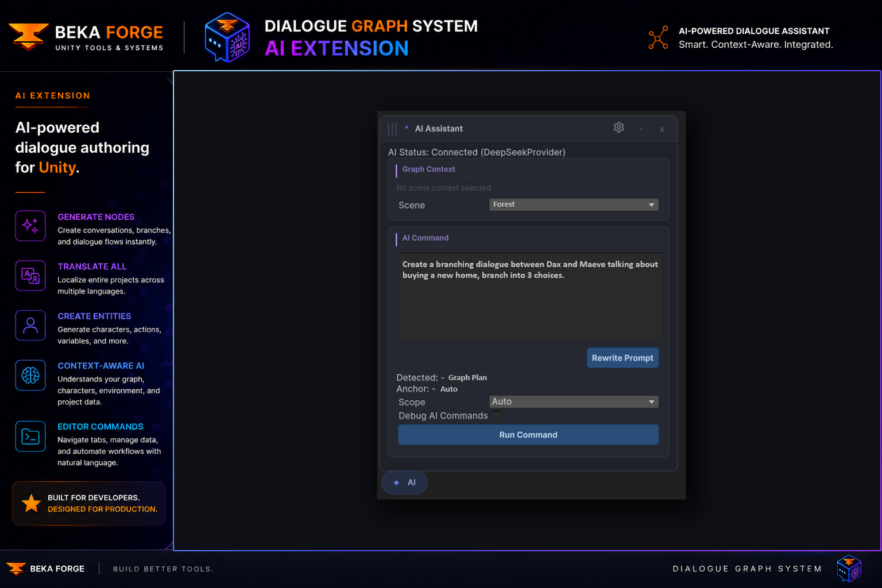Click the CREATE ENTITIES heading
Image resolution: width=882 pixels, height=588 pixels.
tap(94, 316)
